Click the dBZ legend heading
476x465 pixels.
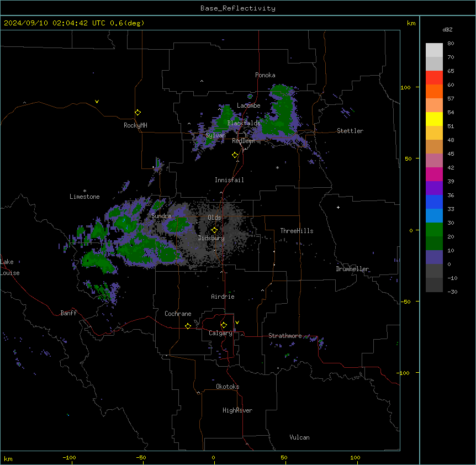pos(447,29)
